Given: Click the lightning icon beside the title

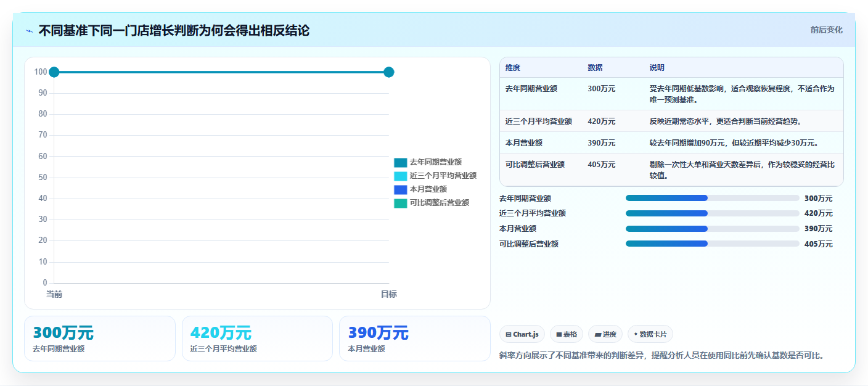Looking at the screenshot, I should click(x=29, y=31).
